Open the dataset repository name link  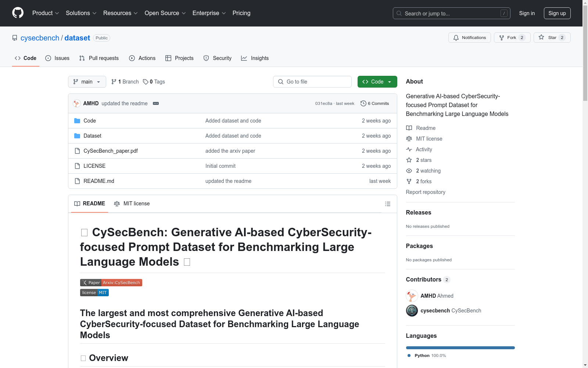coord(77,38)
